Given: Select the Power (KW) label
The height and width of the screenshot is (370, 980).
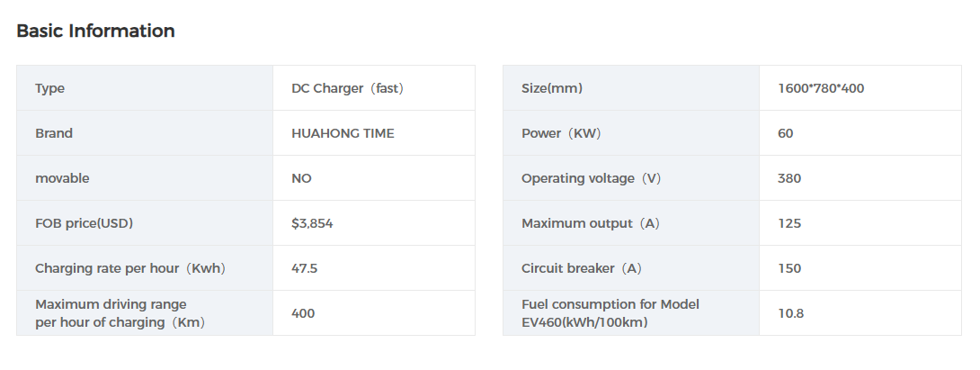Looking at the screenshot, I should (561, 133).
